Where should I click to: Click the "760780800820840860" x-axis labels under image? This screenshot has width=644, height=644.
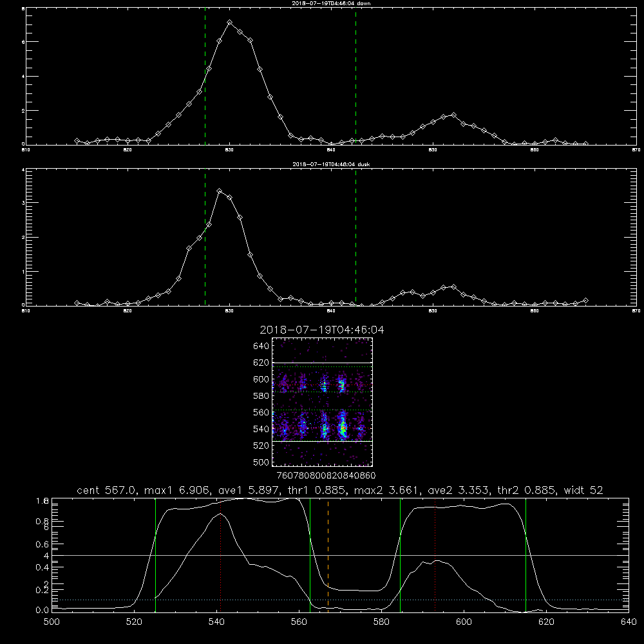tap(327, 475)
